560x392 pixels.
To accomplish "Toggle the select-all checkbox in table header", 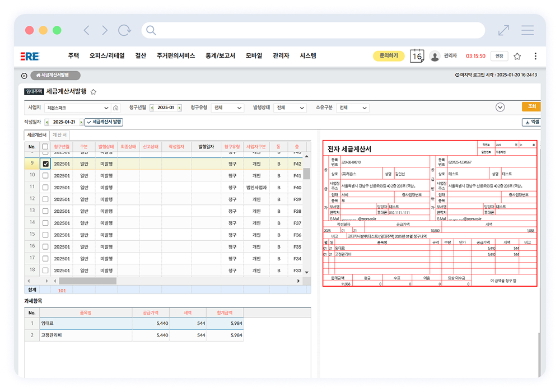I will coord(45,147).
